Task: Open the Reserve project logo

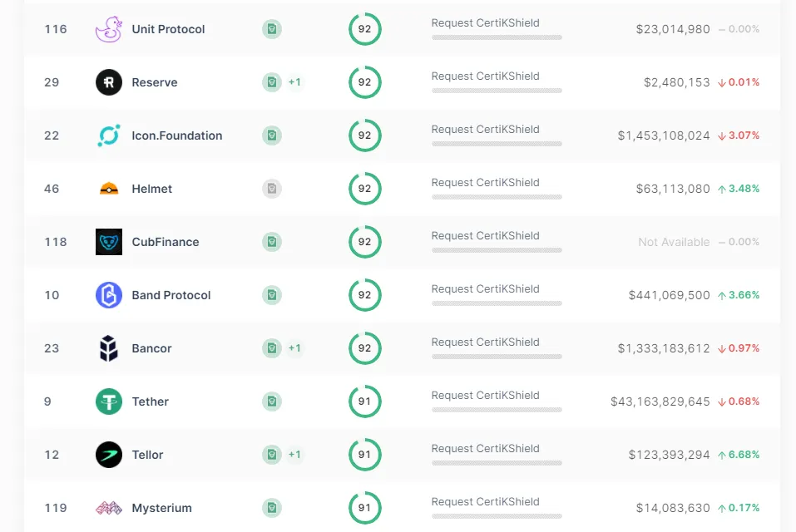Action: [x=109, y=82]
